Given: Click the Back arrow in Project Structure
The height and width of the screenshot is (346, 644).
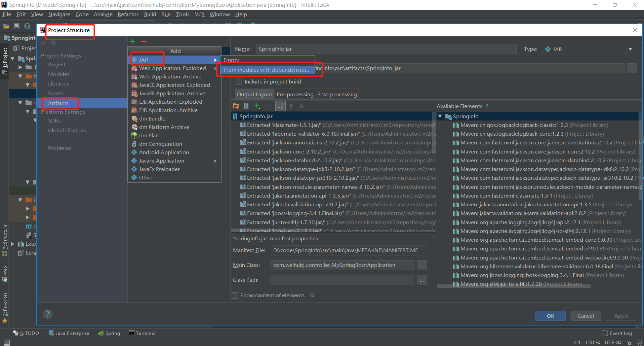Looking at the screenshot, I should point(43,43).
